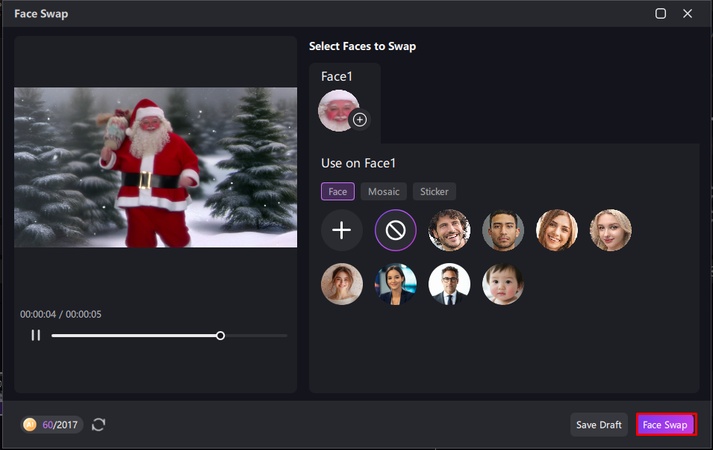Click the Select Faces to Swap heading
Image resolution: width=713 pixels, height=450 pixels.
coord(362,46)
